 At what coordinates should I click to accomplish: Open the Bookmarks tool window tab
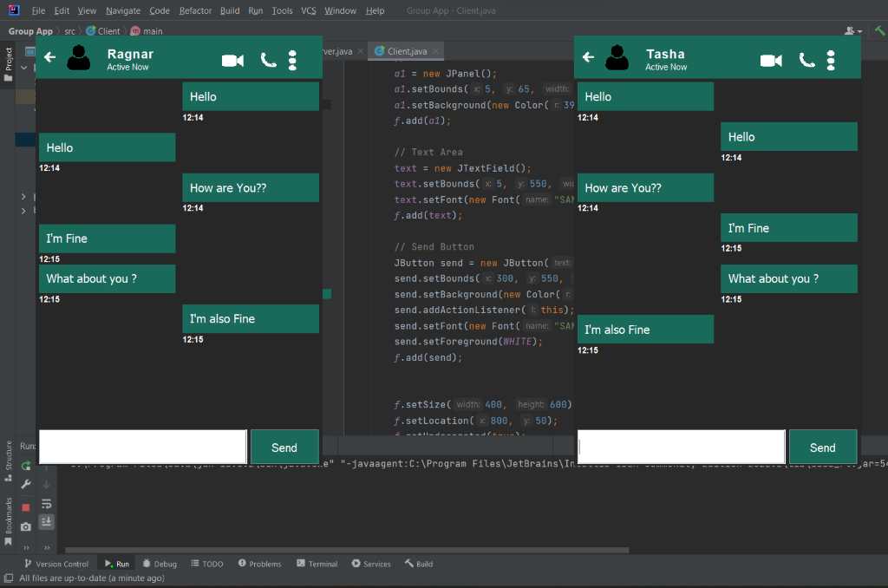point(9,521)
